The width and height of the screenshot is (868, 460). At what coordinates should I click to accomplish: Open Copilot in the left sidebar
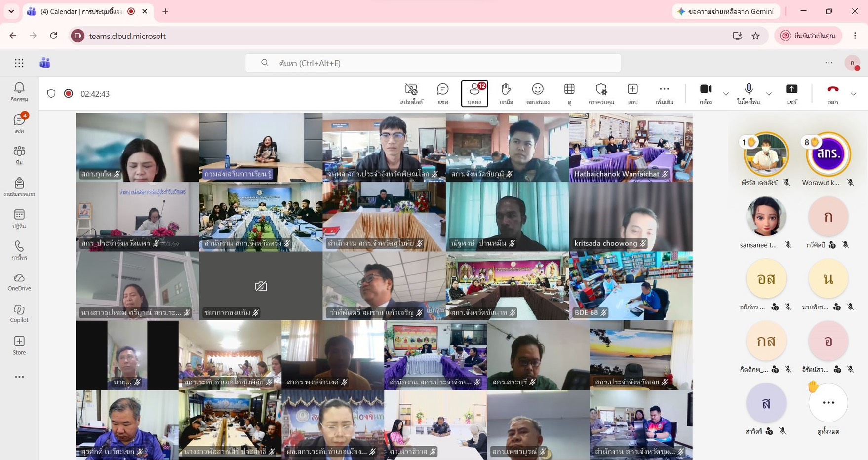pos(19,313)
